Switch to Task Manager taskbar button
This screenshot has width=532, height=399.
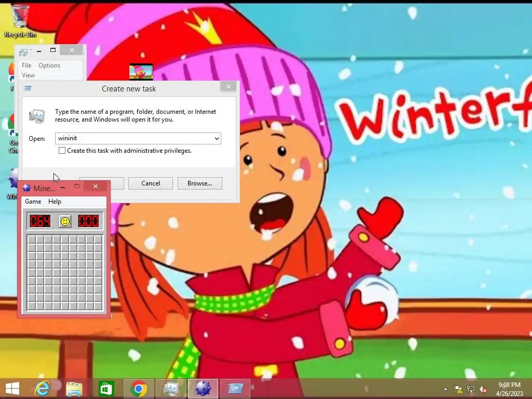click(x=171, y=389)
